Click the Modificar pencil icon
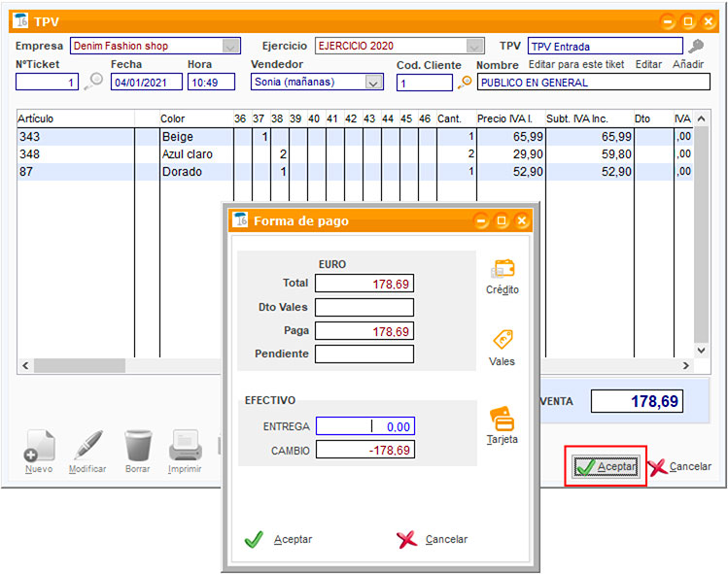 click(x=88, y=445)
